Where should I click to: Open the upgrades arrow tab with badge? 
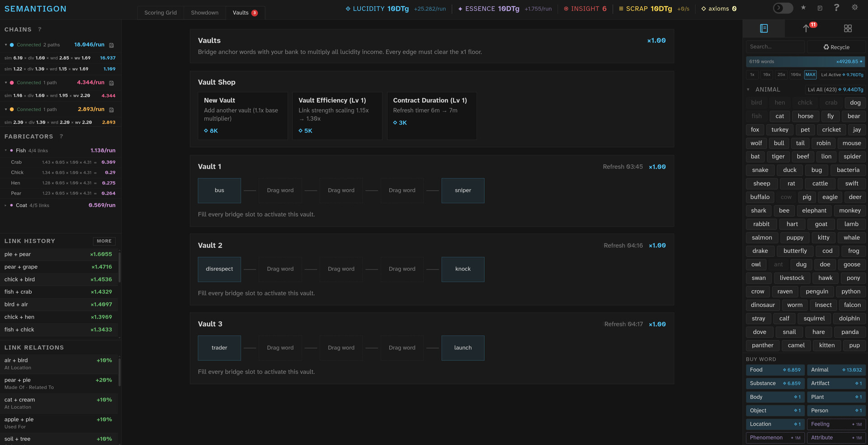click(806, 28)
